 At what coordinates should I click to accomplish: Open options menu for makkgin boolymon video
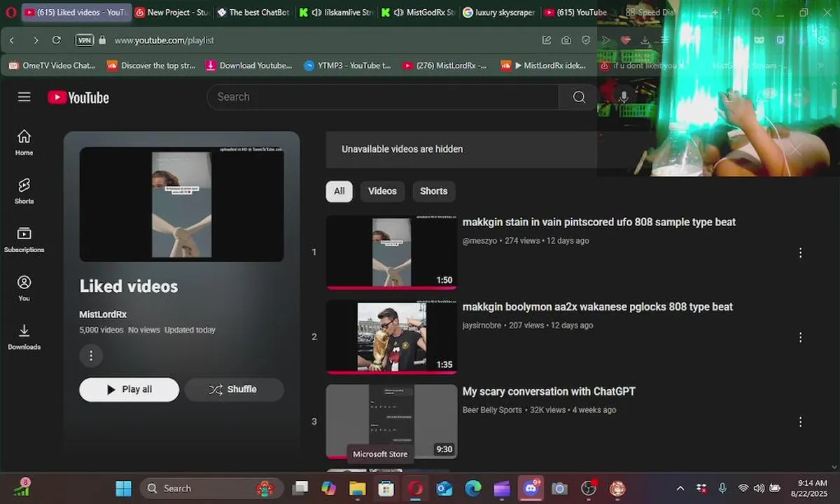(801, 337)
